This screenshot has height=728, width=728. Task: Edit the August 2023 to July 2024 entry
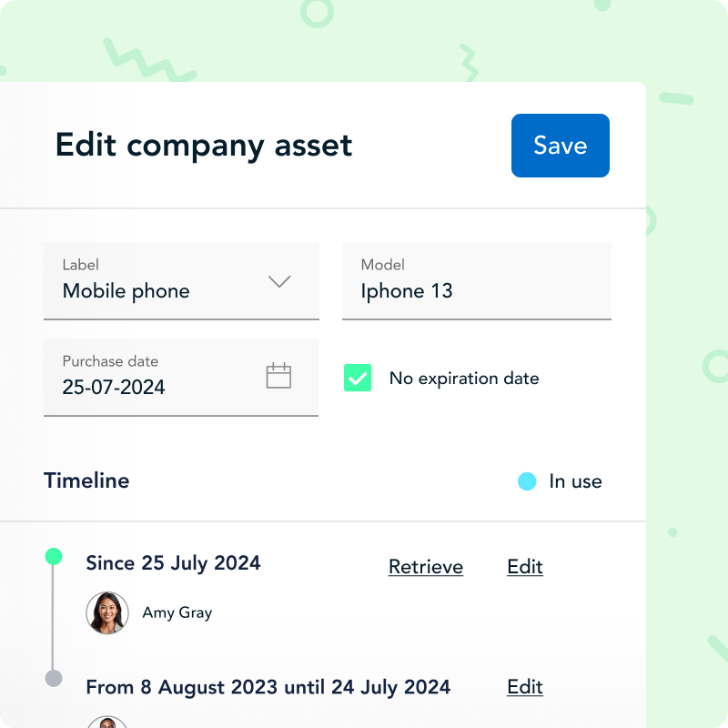point(525,687)
